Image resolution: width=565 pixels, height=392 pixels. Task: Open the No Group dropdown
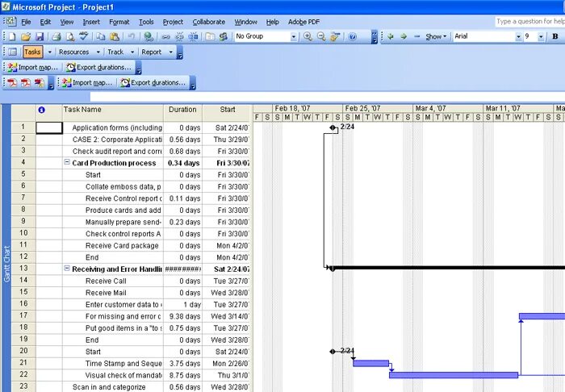tap(294, 37)
